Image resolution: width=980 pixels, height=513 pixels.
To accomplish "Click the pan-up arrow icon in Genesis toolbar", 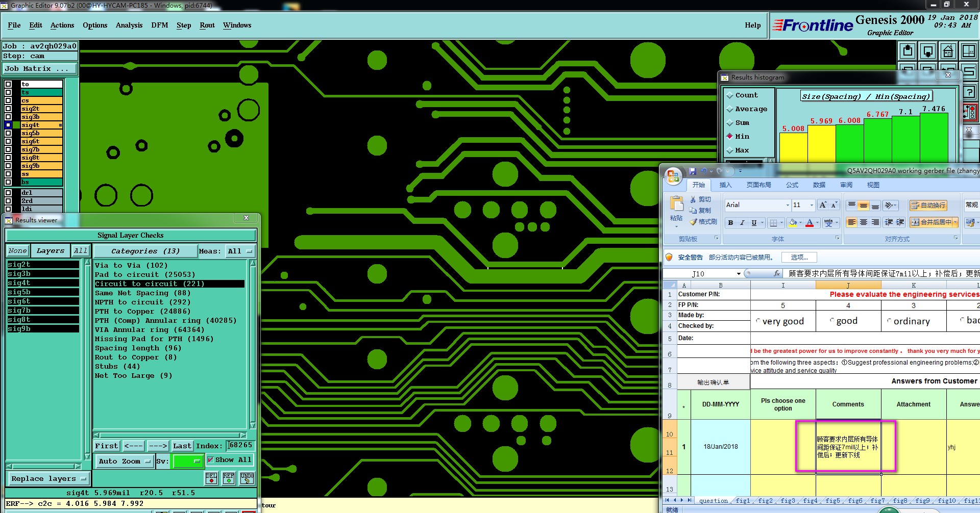I will (x=908, y=51).
